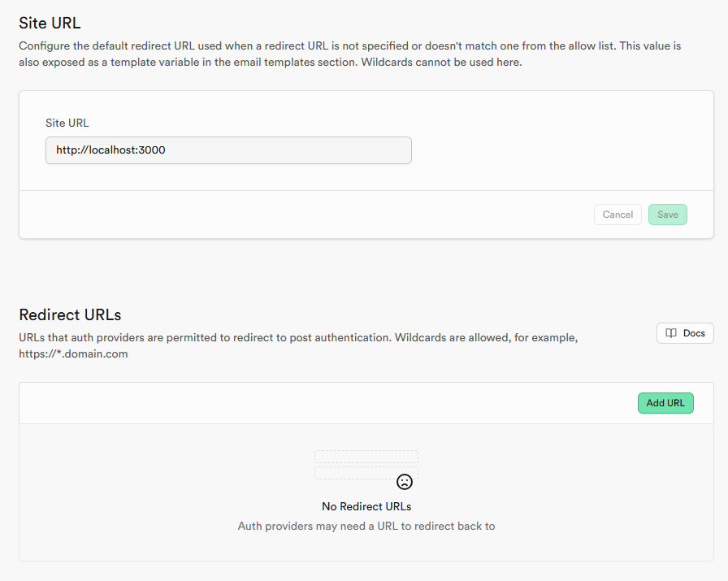Viewport: 728px width, 581px height.
Task: Click the "https://*.domain.com" example text
Action: tap(73, 354)
